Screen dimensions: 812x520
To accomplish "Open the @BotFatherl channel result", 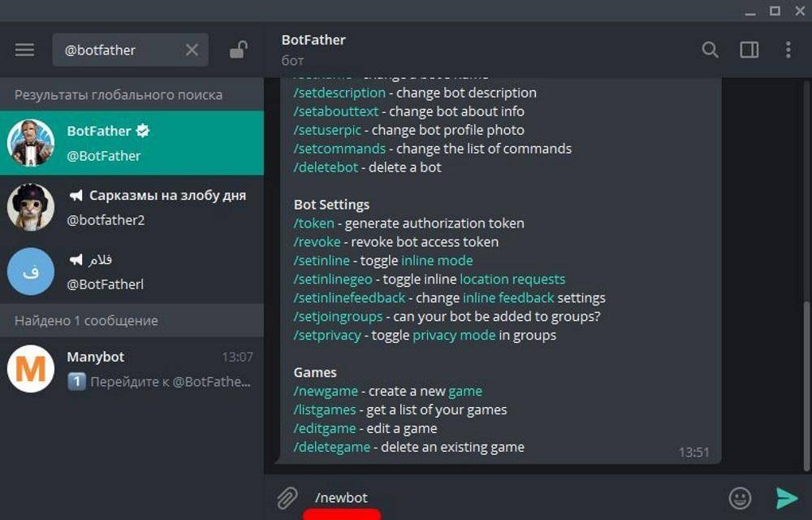I will pyautogui.click(x=132, y=271).
